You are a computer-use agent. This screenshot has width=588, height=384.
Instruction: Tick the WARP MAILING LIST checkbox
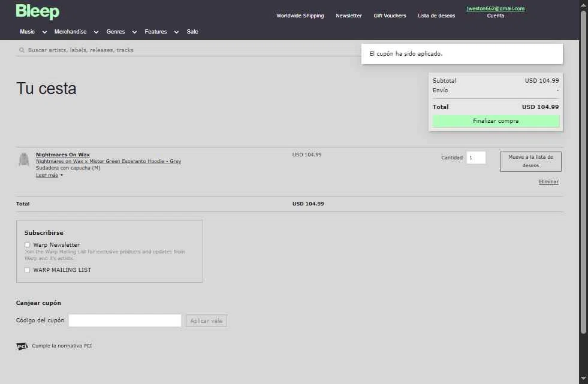(x=27, y=270)
